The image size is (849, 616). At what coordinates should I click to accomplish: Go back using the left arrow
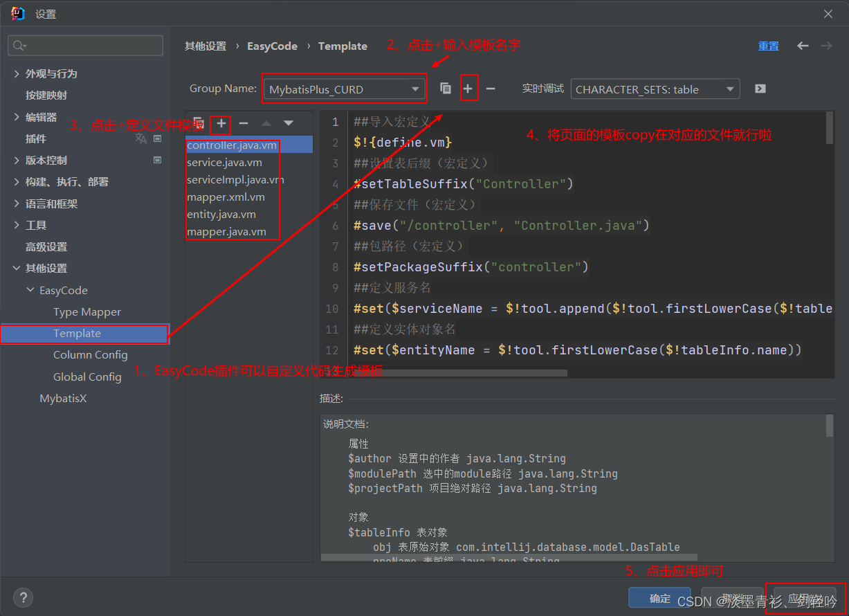point(803,46)
